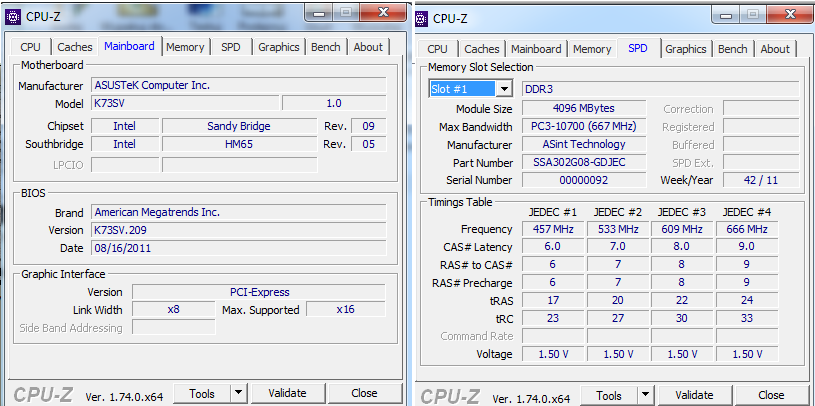Click the BIOS version K73SV.209
The height and width of the screenshot is (406, 815).
coord(239,230)
